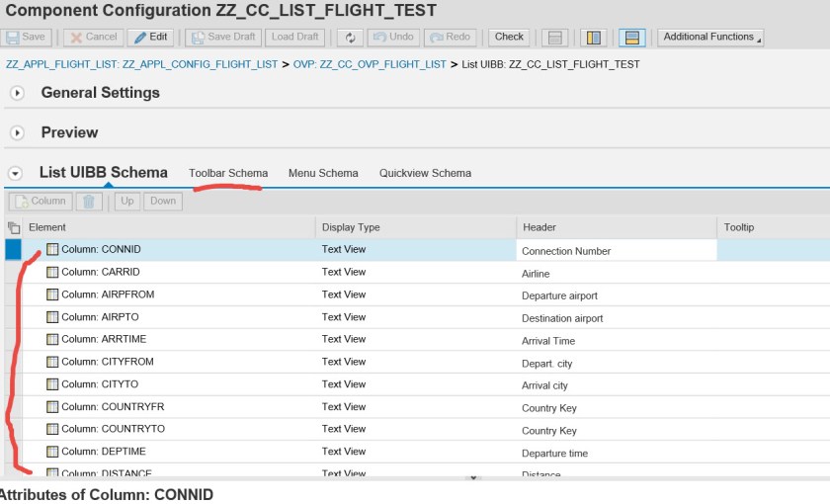Click the Connection Number header field
This screenshot has width=830, height=504.
coord(616,251)
